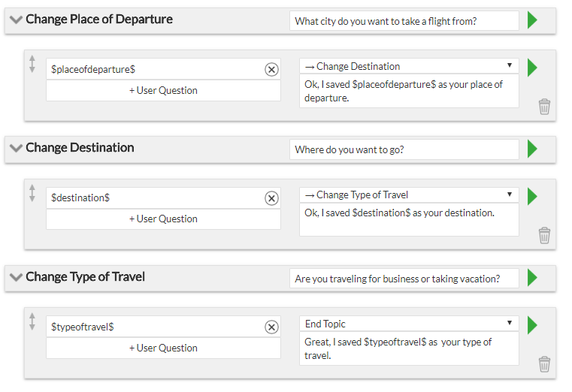
Task: Add User Question under $typeoftravel$
Action: [163, 348]
